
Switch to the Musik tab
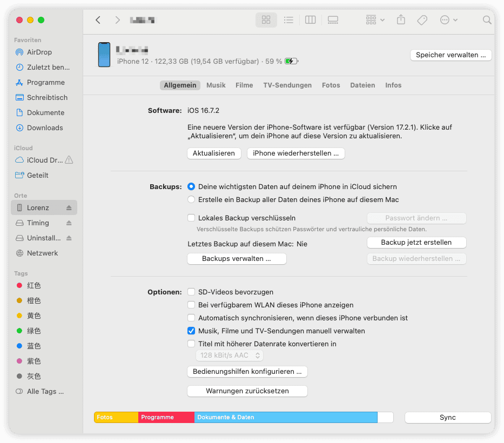tap(216, 85)
